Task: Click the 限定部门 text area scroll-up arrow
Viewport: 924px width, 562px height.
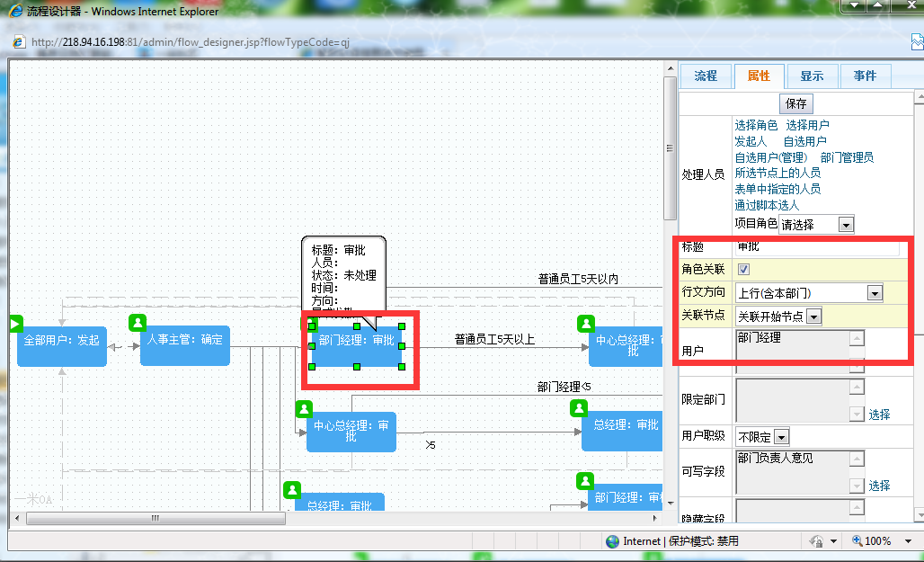Action: click(x=857, y=387)
